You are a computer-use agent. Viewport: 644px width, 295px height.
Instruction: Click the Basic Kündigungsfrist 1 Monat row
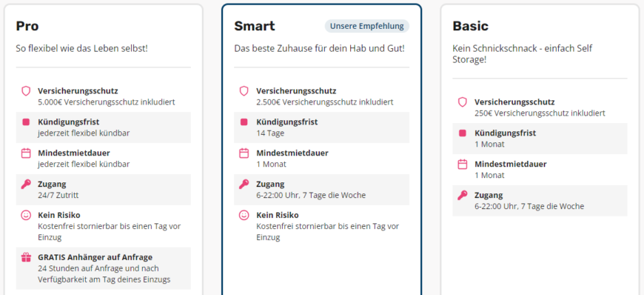540,139
